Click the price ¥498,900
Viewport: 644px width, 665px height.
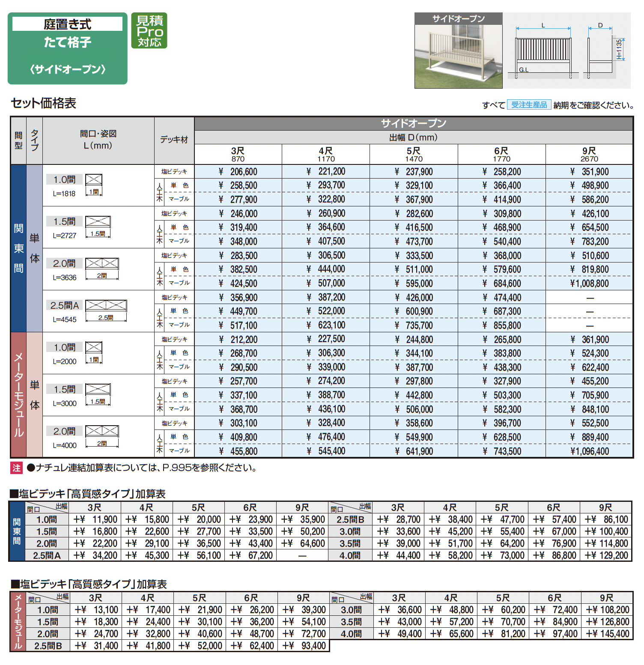point(589,185)
